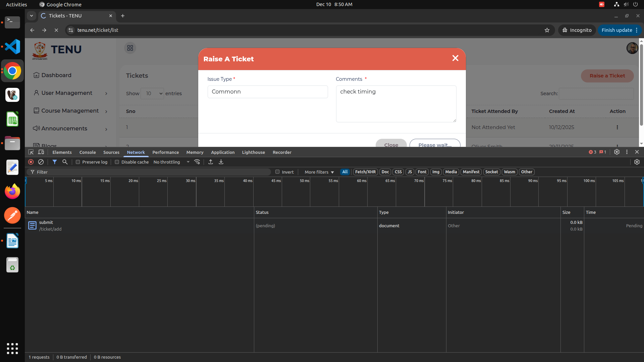The width and height of the screenshot is (644, 362).
Task: Clear the network log
Action: (41, 162)
